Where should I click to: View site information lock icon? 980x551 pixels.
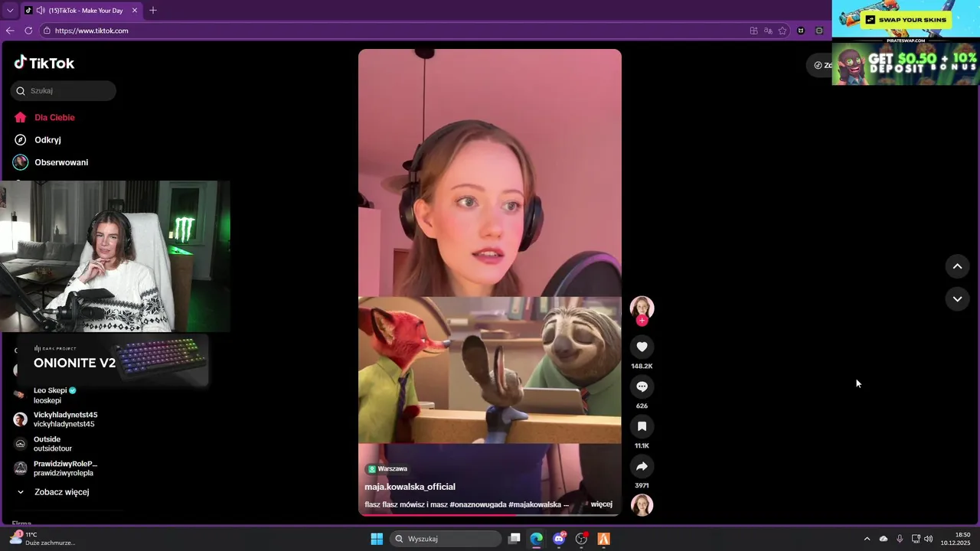[47, 31]
